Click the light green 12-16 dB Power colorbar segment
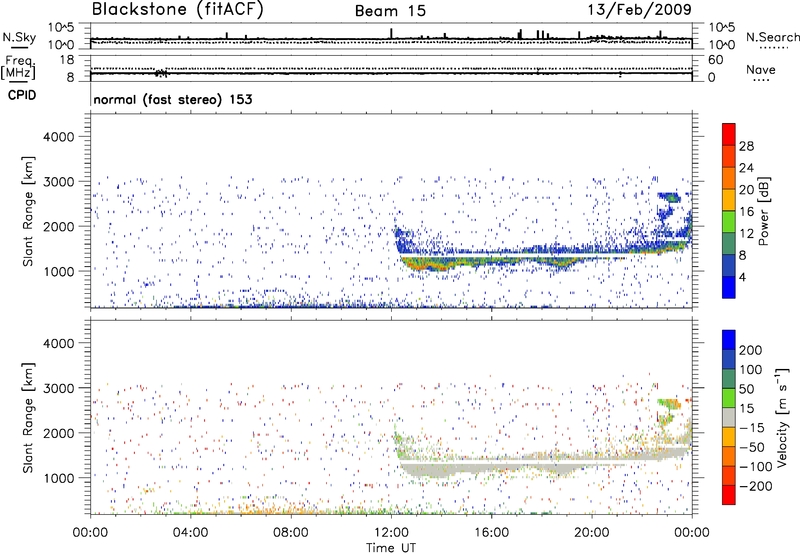The height and width of the screenshot is (554, 800). [x=729, y=221]
